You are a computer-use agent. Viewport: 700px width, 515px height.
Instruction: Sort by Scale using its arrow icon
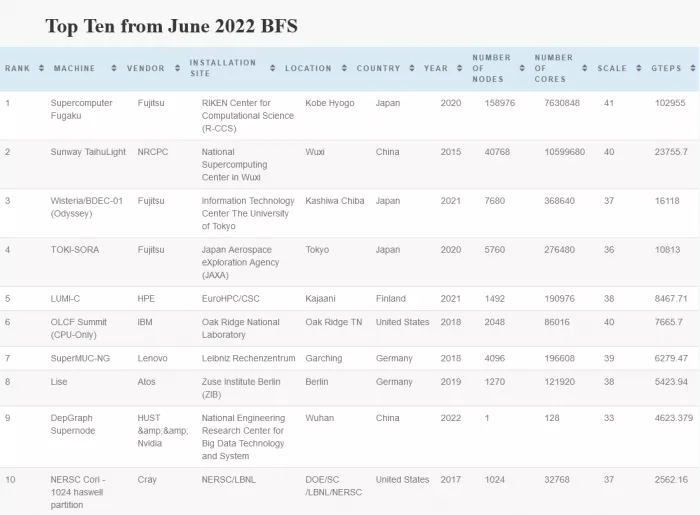coord(639,68)
